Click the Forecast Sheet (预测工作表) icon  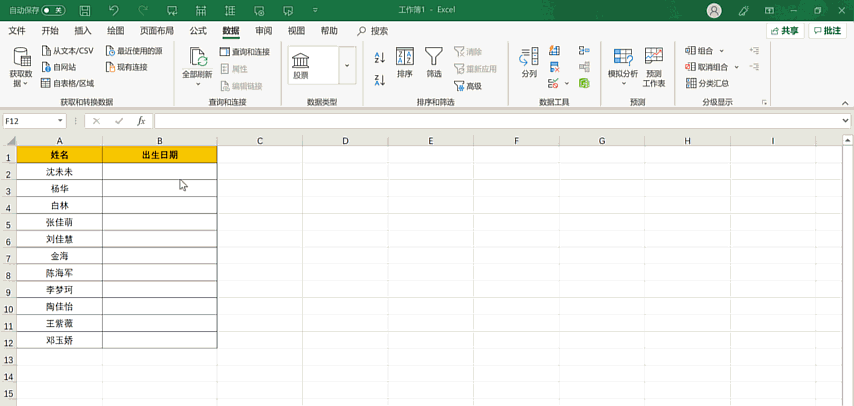tap(654, 66)
